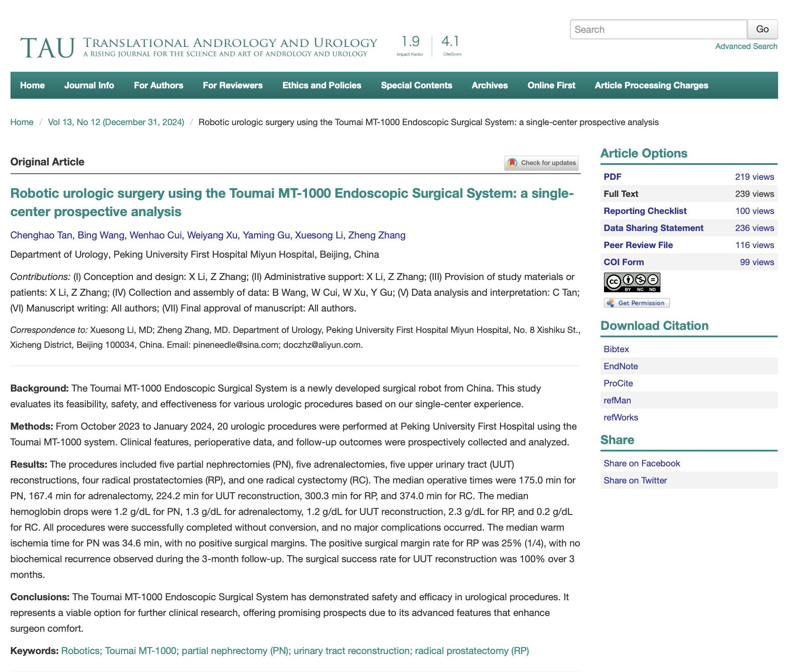796x672 pixels.
Task: Share the article on Facebook
Action: click(x=641, y=463)
